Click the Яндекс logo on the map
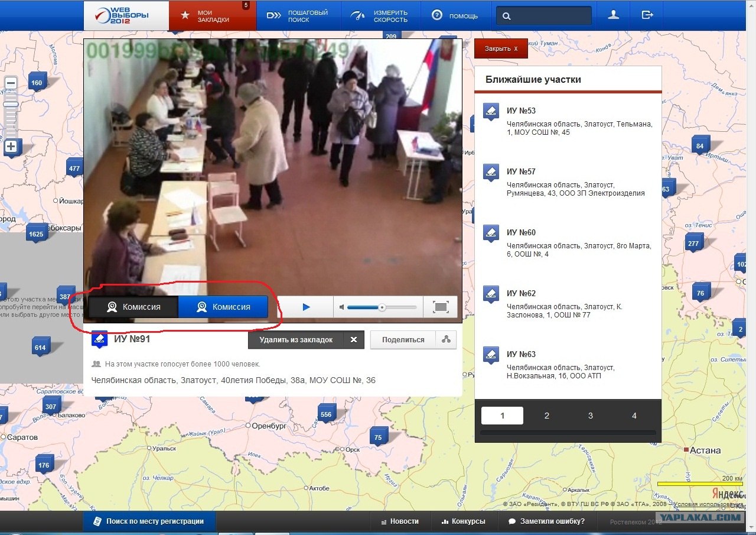756x535 pixels. click(727, 494)
